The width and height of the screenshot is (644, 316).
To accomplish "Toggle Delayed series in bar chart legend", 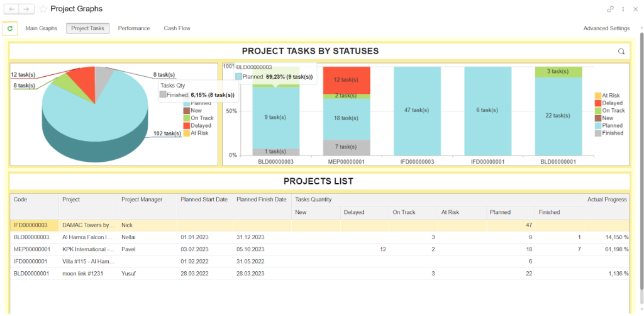I will pyautogui.click(x=612, y=103).
